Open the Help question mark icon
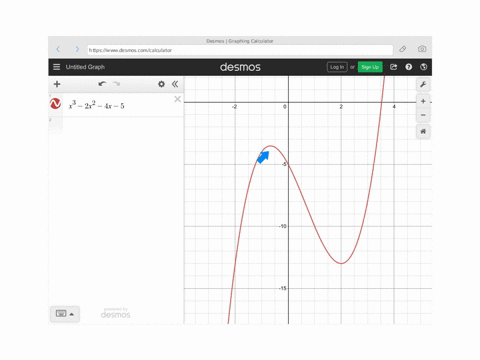 pos(409,67)
